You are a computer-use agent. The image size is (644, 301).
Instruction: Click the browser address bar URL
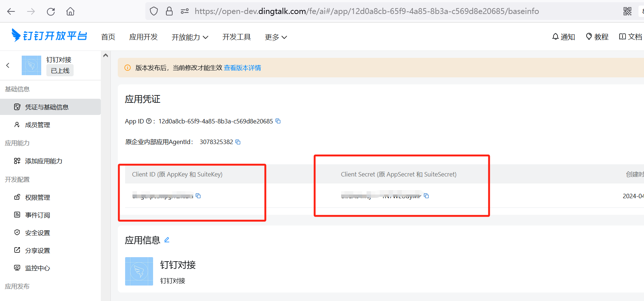pos(367,11)
